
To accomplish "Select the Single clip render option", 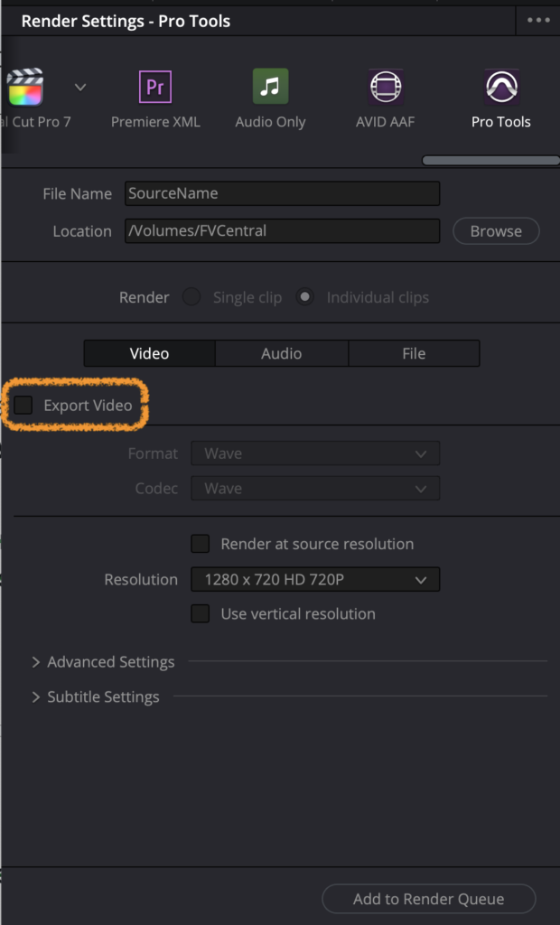I will 191,296.
